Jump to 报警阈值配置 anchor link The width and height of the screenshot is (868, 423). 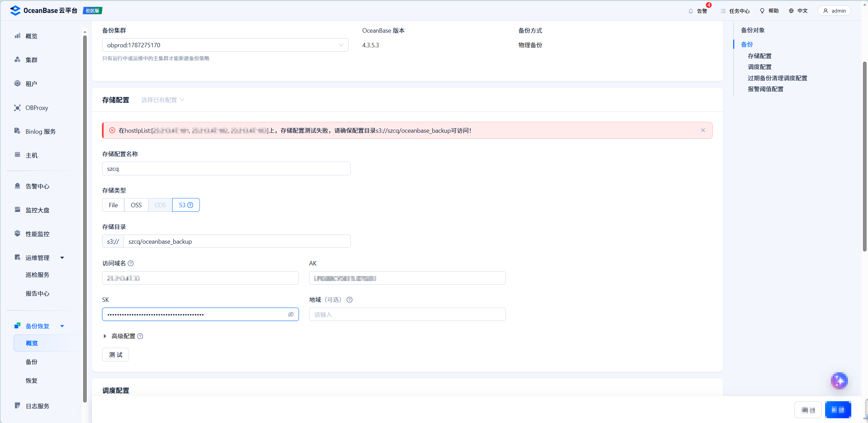(766, 89)
